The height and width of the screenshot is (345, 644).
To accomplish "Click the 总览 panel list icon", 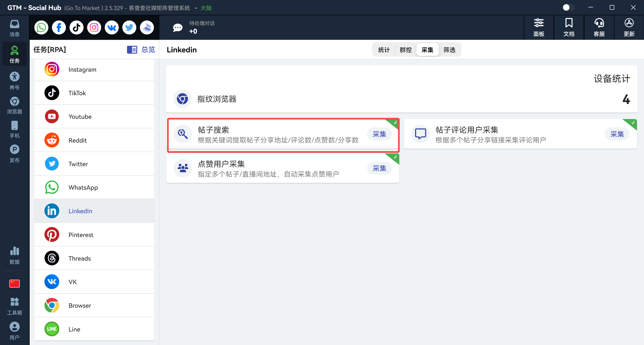I will (x=132, y=49).
